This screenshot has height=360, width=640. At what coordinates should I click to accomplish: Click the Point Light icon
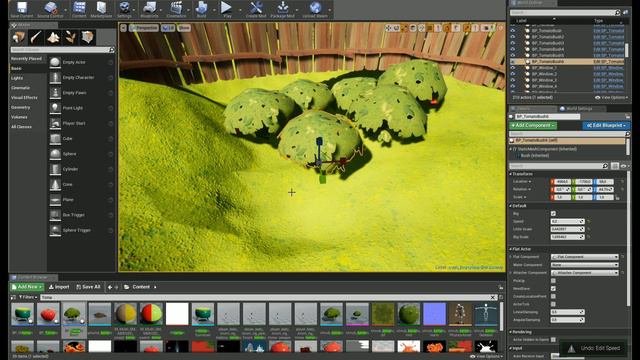tap(55, 108)
